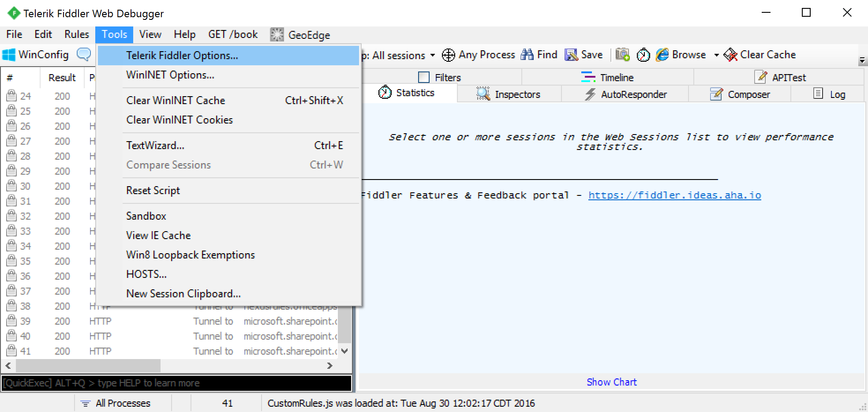Viewport: 868px width, 412px height.
Task: Click the sessions list horizontal scrollbar thumb
Action: point(88,366)
